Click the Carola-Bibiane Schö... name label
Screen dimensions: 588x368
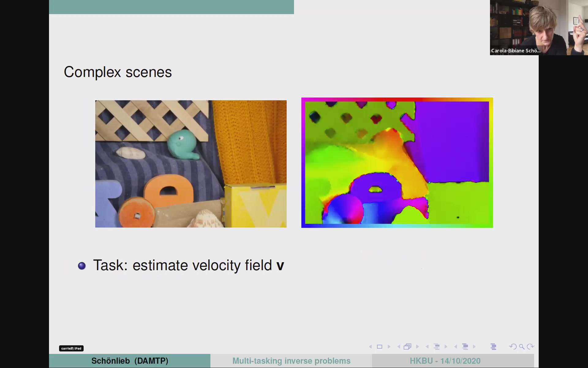point(516,51)
